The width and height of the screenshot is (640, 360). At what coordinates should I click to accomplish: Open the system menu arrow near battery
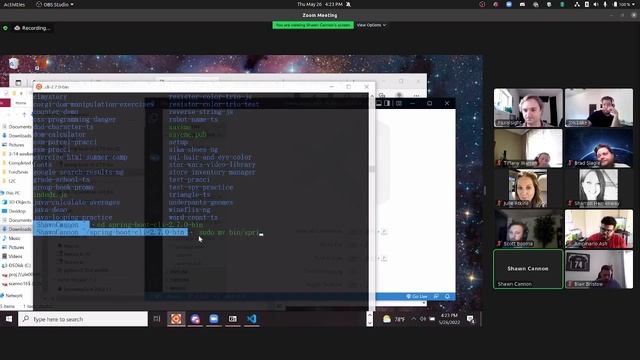(633, 4)
